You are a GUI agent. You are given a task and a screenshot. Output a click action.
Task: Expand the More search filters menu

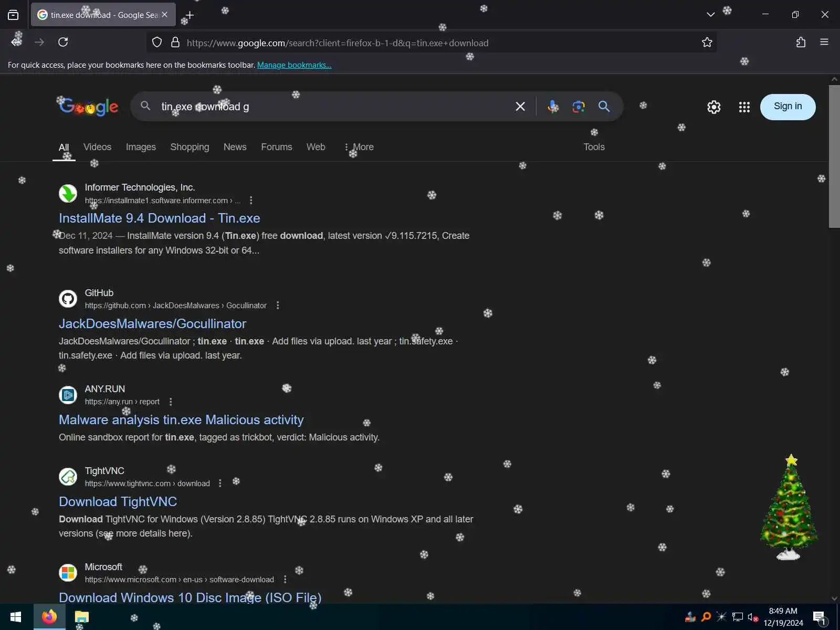pos(359,147)
